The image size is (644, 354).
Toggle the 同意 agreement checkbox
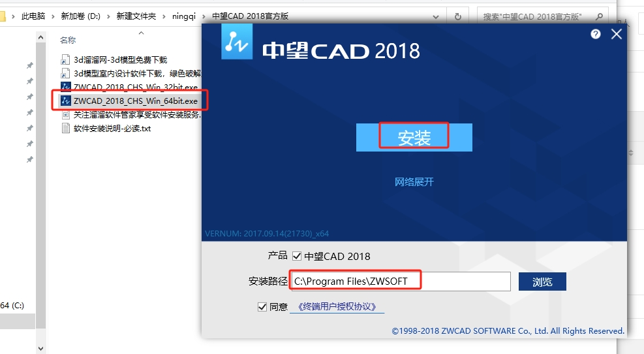262,307
